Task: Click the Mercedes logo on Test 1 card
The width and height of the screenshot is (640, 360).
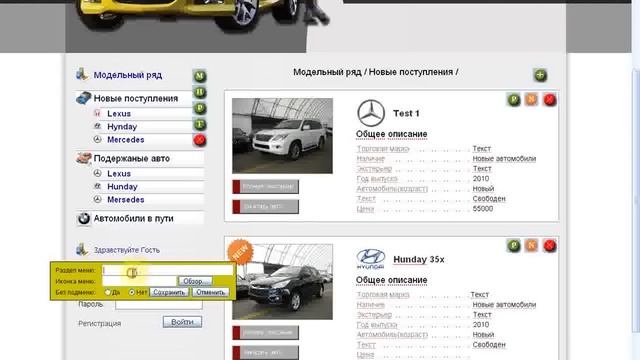Action: pyautogui.click(x=371, y=113)
